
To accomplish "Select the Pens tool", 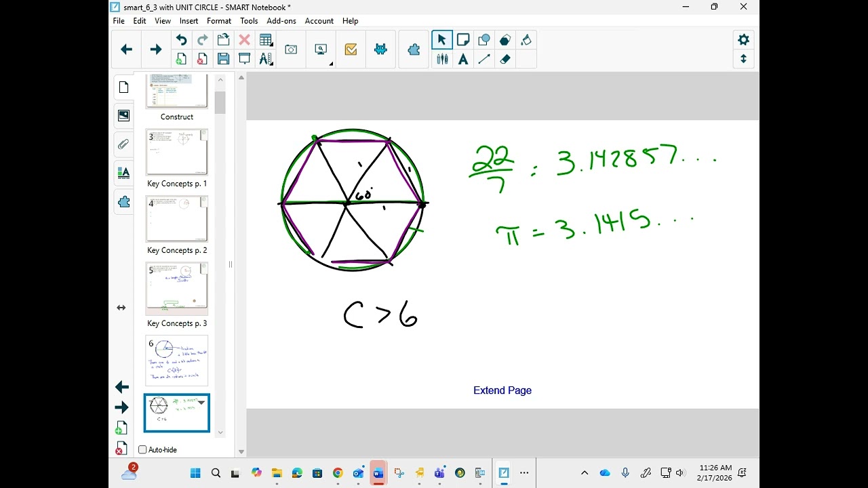I will [442, 59].
